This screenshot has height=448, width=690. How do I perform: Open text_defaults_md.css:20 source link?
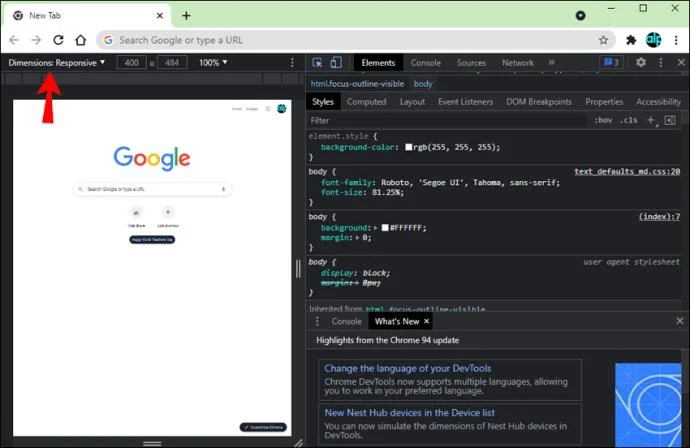coord(627,172)
